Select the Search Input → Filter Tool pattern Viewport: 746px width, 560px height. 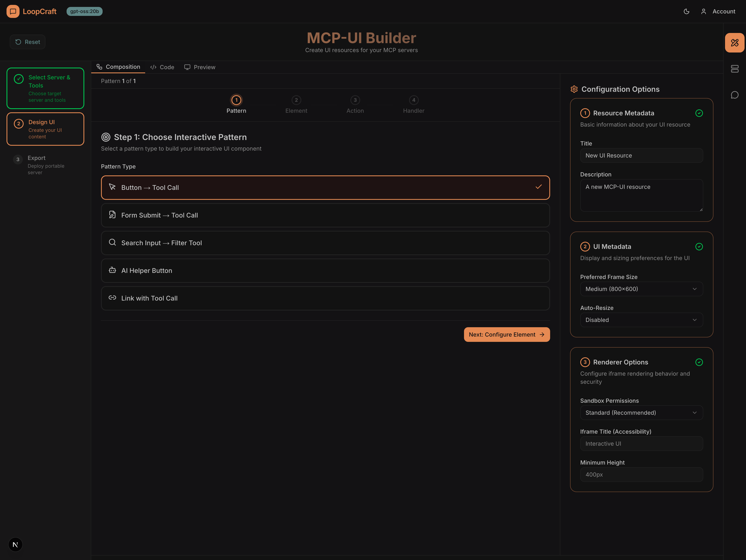[x=325, y=243]
